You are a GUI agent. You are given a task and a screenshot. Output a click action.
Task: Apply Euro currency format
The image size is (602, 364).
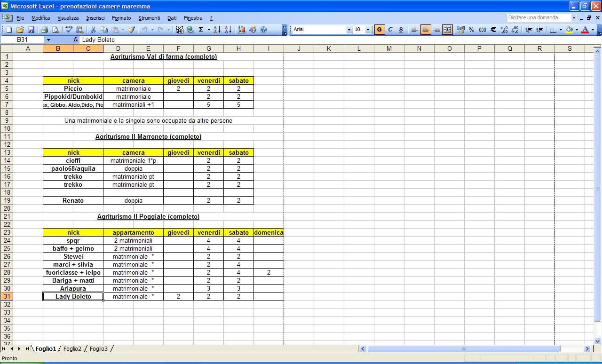point(493,30)
